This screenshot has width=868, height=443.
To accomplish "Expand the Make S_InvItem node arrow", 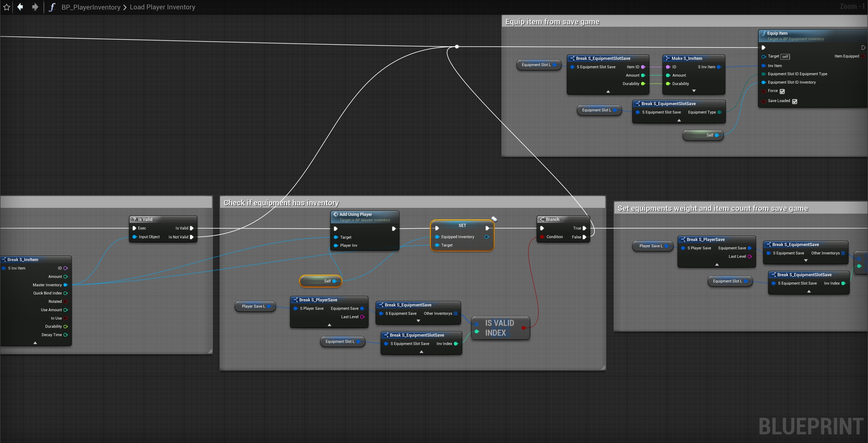I will [694, 91].
